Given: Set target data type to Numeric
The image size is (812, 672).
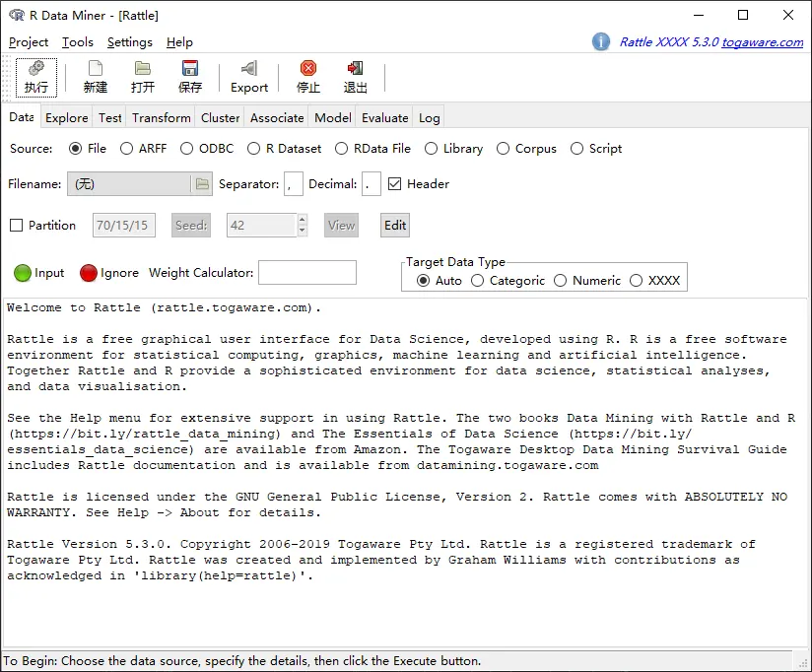Looking at the screenshot, I should pos(561,281).
